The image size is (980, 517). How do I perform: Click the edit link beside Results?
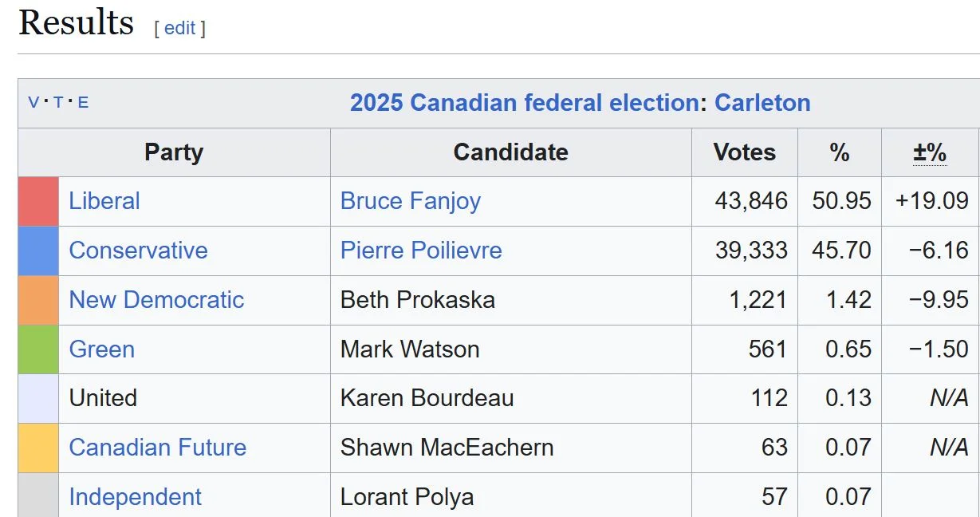[179, 28]
